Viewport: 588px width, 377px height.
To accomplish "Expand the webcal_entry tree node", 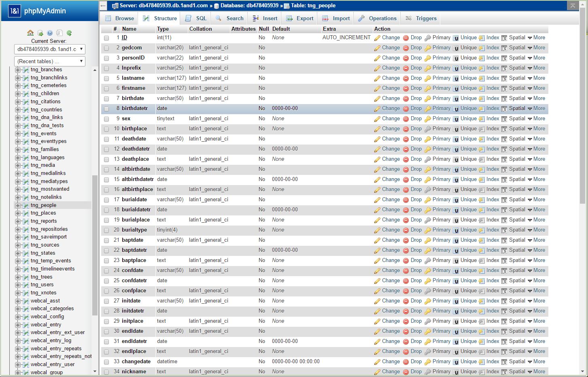I will [17, 325].
